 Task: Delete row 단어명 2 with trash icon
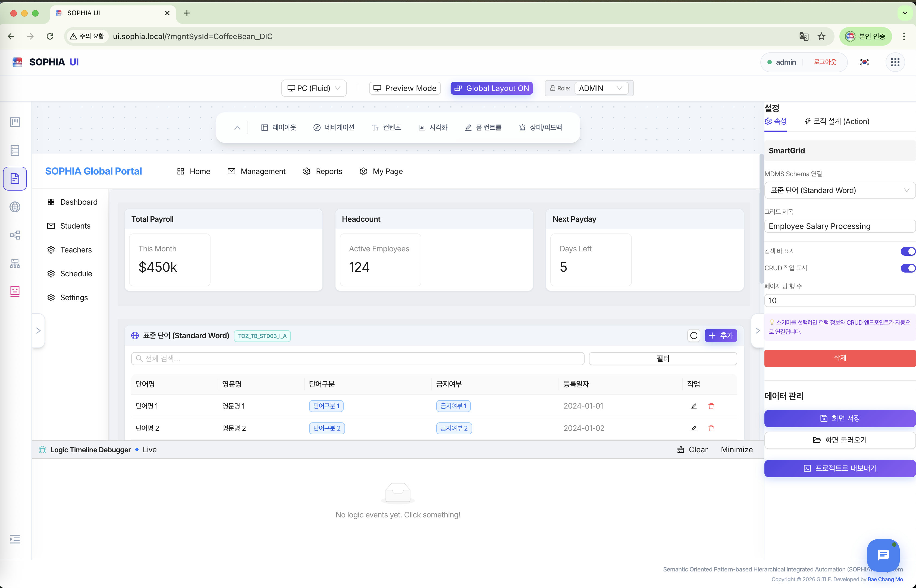pyautogui.click(x=711, y=428)
